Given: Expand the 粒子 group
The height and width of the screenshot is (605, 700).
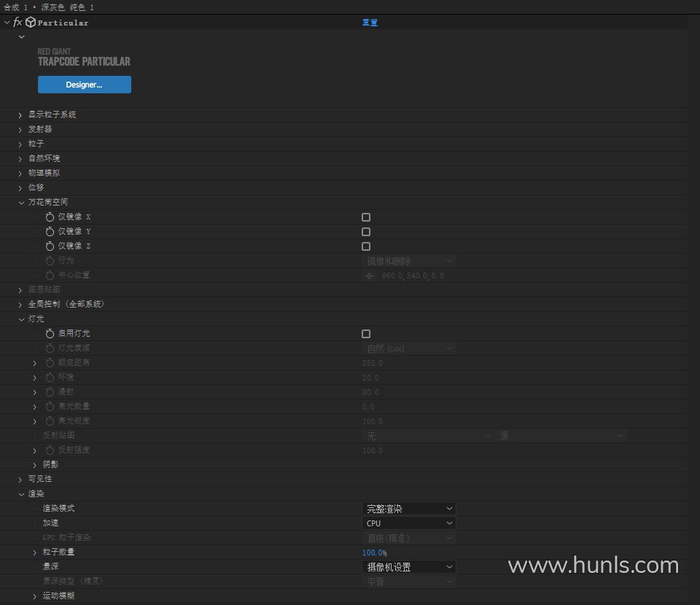Looking at the screenshot, I should 20,144.
